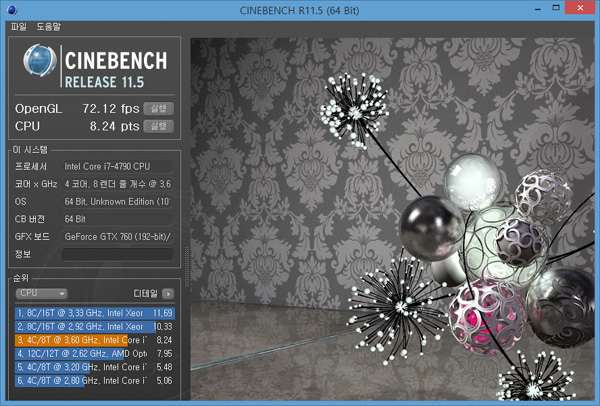Click the processor field Intel Core i7-4790 CPU
Viewport: 600px width, 406px height.
[x=117, y=166]
